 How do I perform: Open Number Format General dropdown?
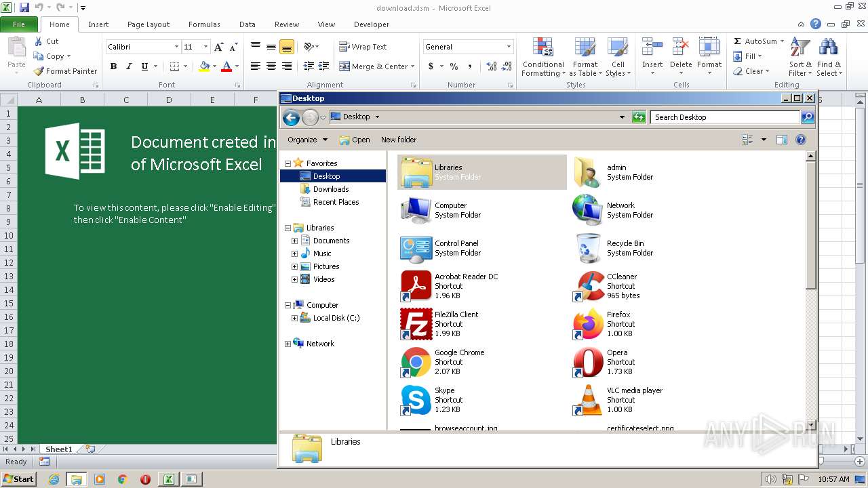[509, 47]
